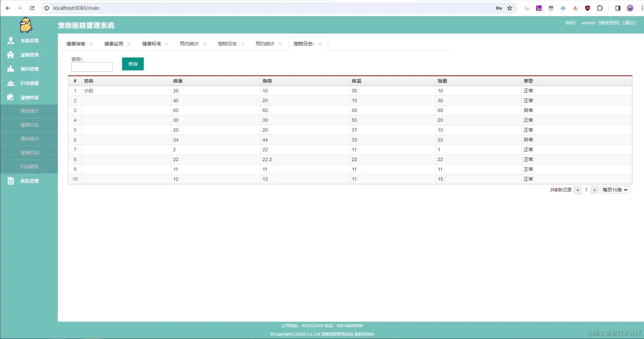This screenshot has height=339, width=644.
Task: Open the 每页10条 page size dropdown
Action: [615, 190]
